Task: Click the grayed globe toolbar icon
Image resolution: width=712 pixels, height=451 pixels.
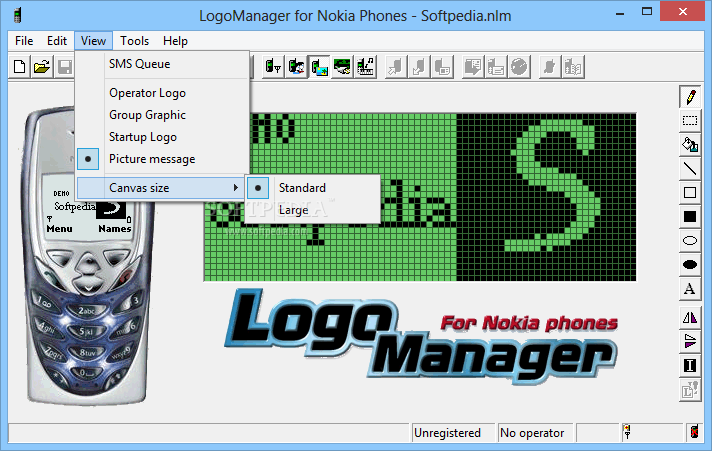Action: pos(519,67)
